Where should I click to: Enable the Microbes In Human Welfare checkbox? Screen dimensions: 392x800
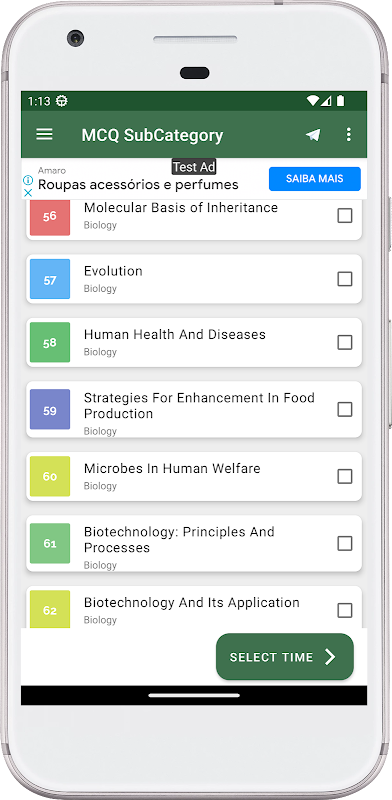click(345, 477)
